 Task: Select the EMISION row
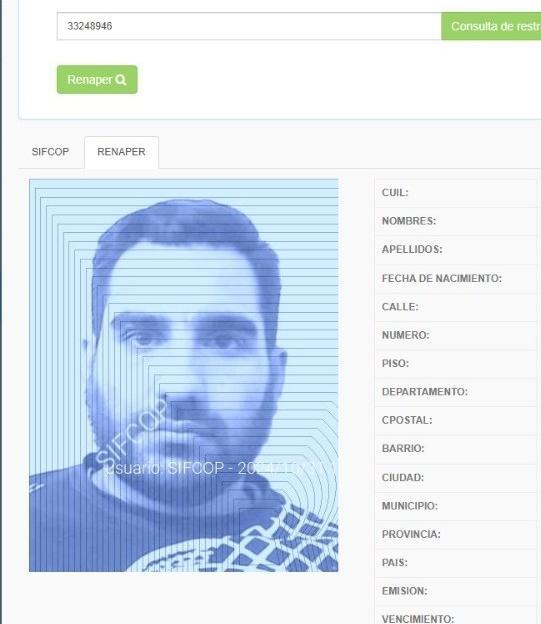click(x=458, y=591)
